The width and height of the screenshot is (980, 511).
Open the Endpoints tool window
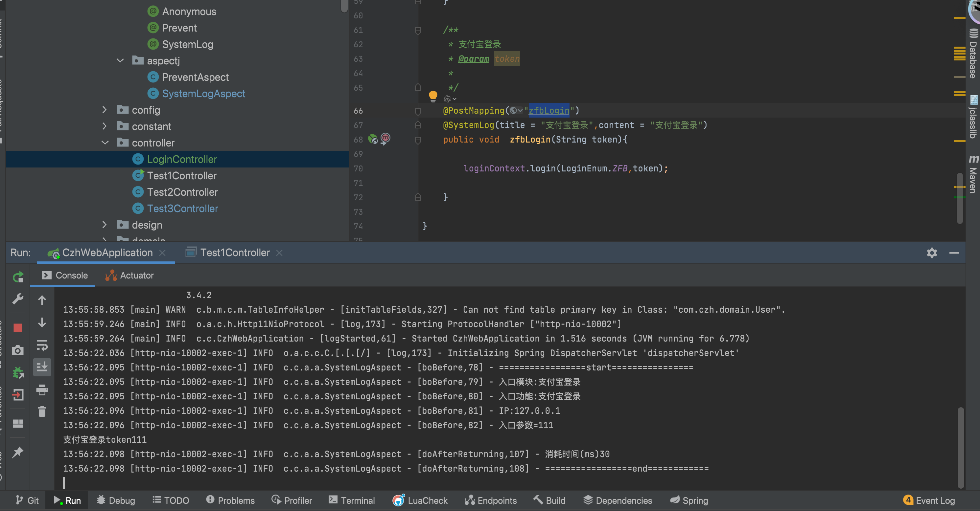[x=490, y=500]
